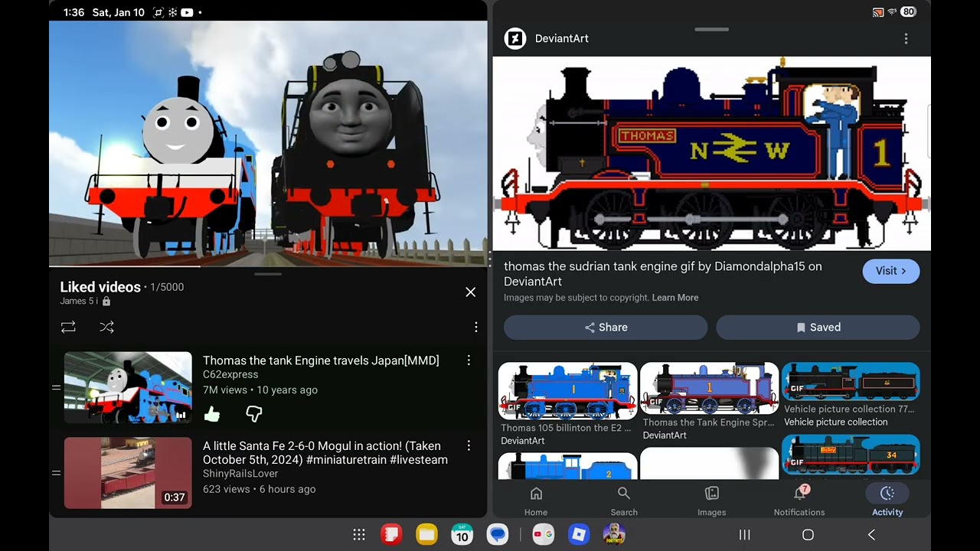Toggle shuffle for Liked videos playlist
980x551 pixels.
point(106,327)
